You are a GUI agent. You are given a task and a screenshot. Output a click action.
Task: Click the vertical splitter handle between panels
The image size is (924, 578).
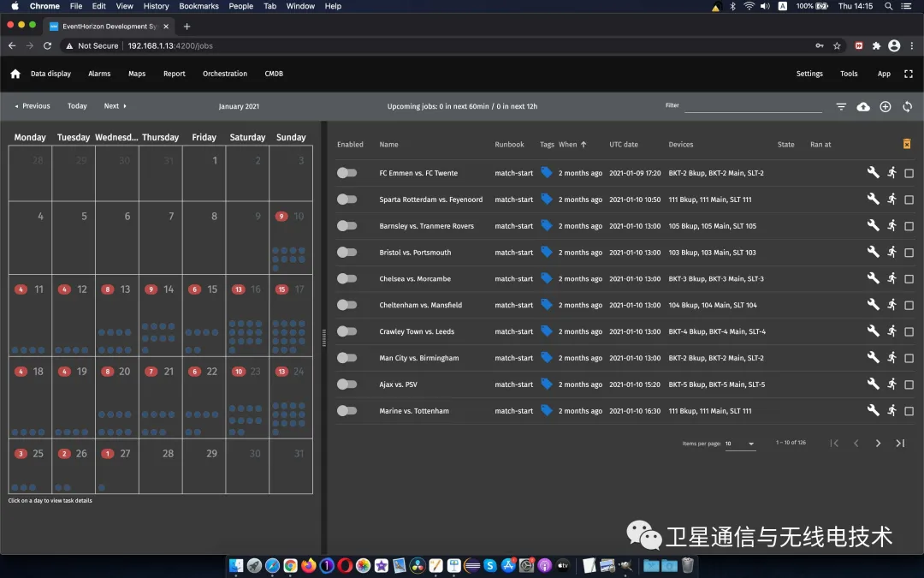tap(323, 338)
